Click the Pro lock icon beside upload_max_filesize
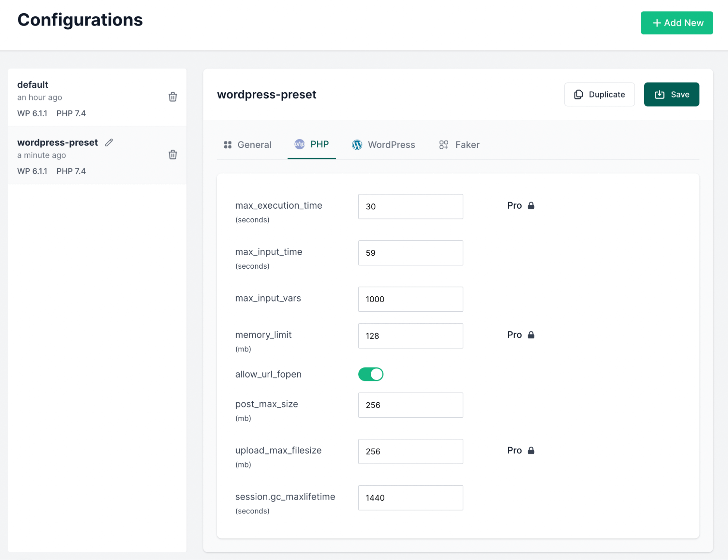 [x=532, y=450]
